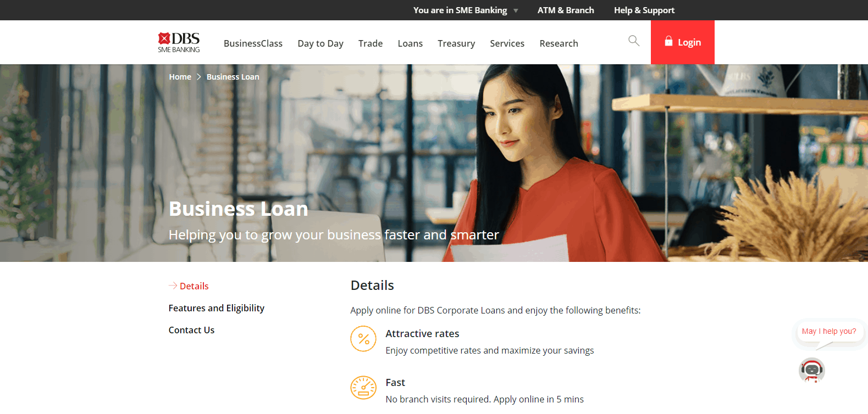Image resolution: width=868 pixels, height=414 pixels.
Task: Open the search magnifier icon
Action: coord(634,41)
